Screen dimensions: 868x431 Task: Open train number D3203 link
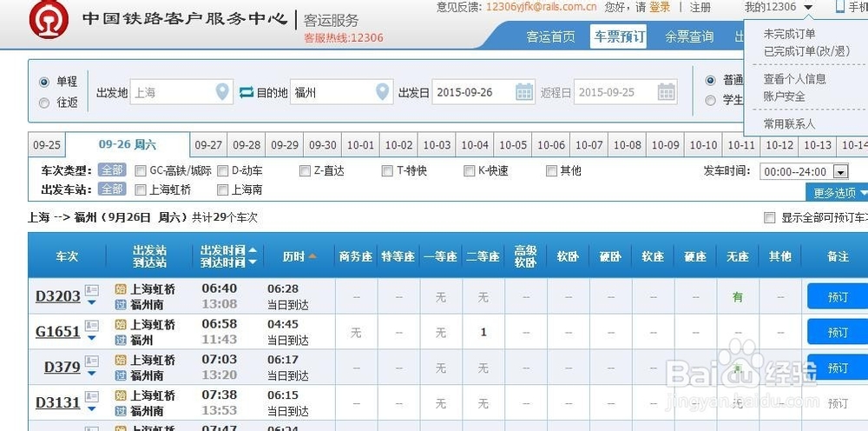[58, 296]
